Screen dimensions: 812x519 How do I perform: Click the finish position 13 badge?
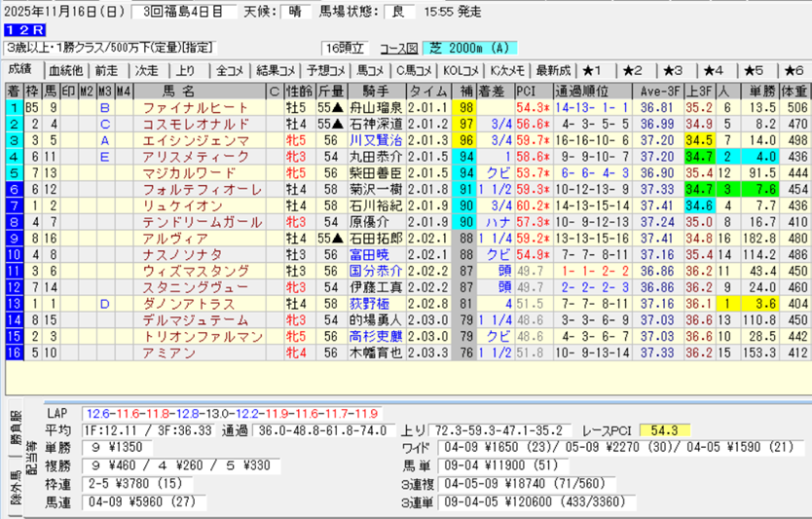coord(15,303)
